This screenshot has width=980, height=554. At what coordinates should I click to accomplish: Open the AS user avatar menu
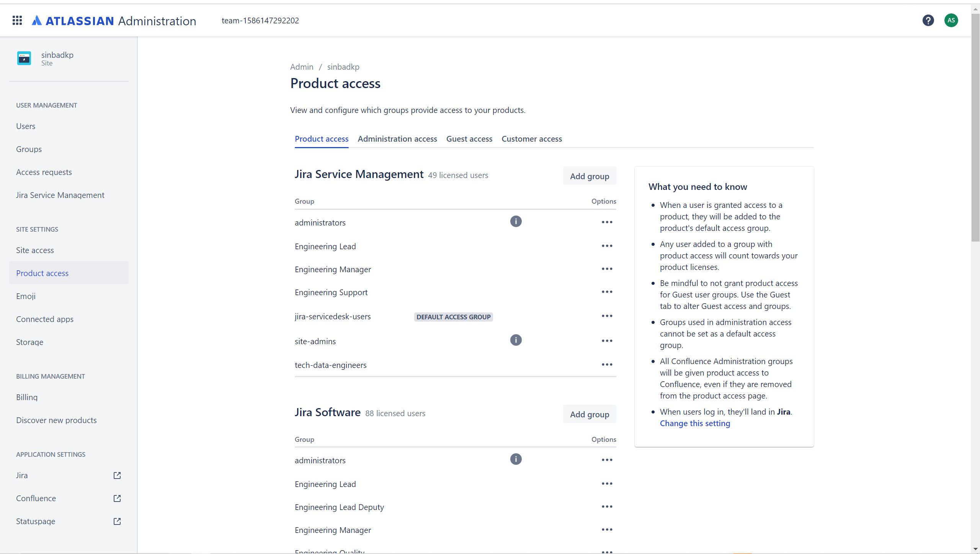[x=951, y=20]
